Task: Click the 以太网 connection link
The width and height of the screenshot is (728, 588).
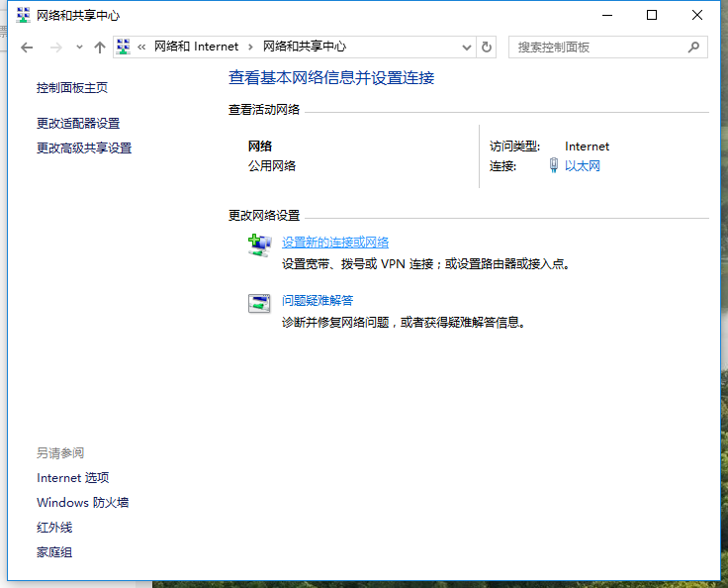Action: pos(582,166)
